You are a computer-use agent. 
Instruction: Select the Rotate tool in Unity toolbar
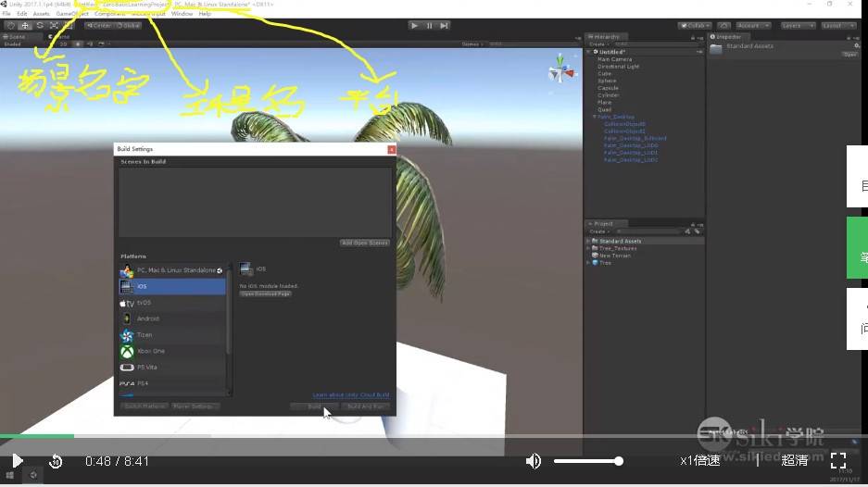click(x=39, y=25)
